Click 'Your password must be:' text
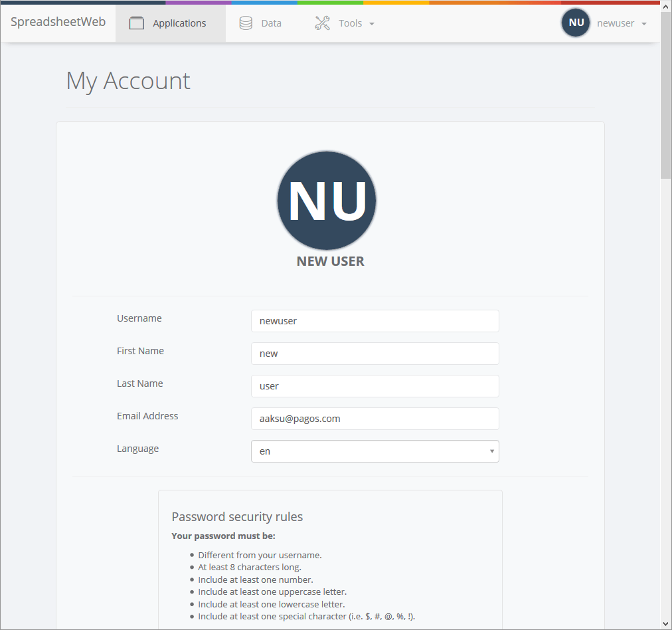The height and width of the screenshot is (630, 672). [223, 536]
